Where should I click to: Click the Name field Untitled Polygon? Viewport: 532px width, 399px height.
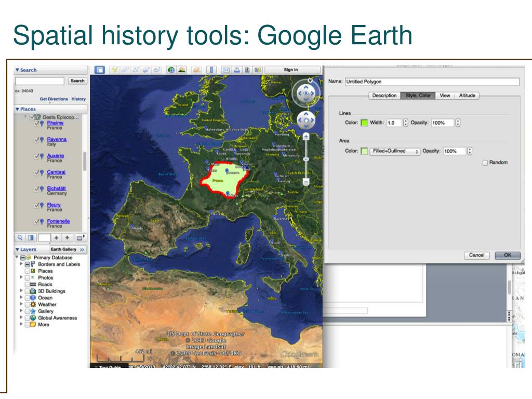[432, 82]
